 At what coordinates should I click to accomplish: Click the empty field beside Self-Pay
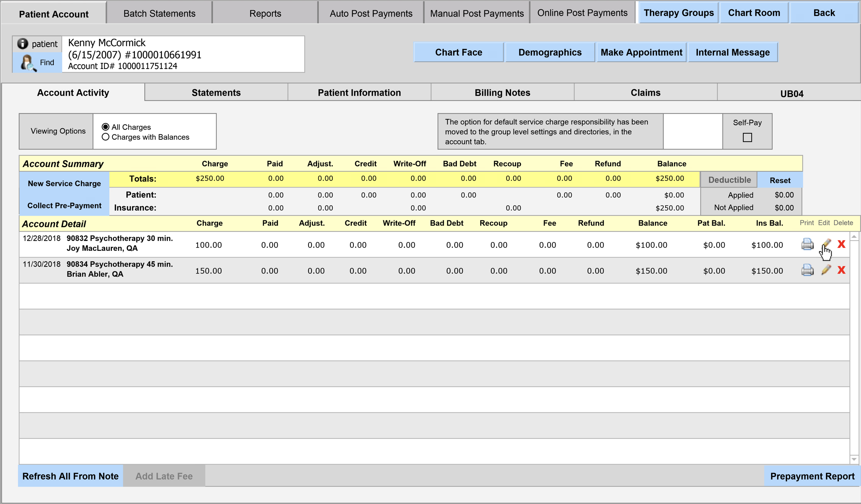(693, 131)
